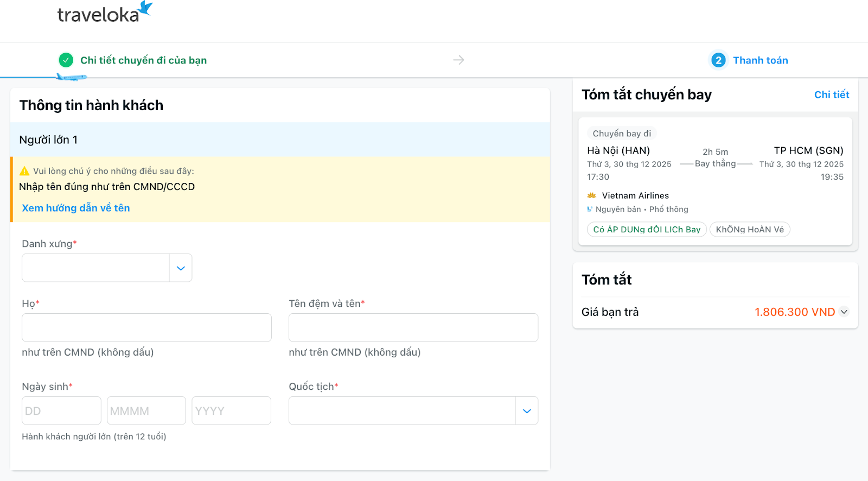Viewport: 868px width, 481px height.
Task: Click the step 2 circle icon
Action: (718, 60)
